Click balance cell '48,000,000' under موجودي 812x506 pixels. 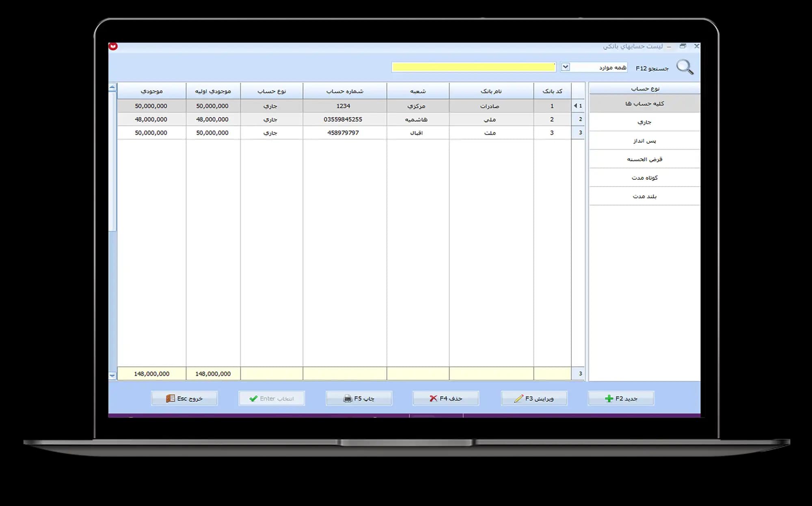(152, 119)
